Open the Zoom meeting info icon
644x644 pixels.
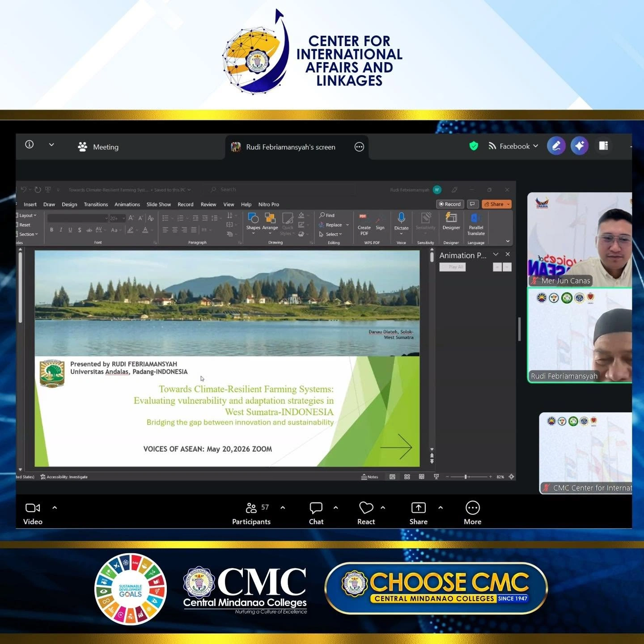(30, 144)
